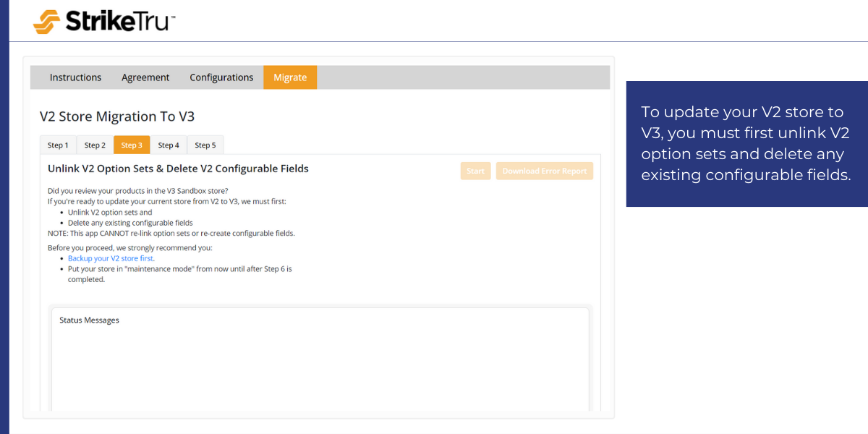The image size is (868, 434).
Task: Click the Unlink V2 Option Sets heading
Action: click(178, 169)
